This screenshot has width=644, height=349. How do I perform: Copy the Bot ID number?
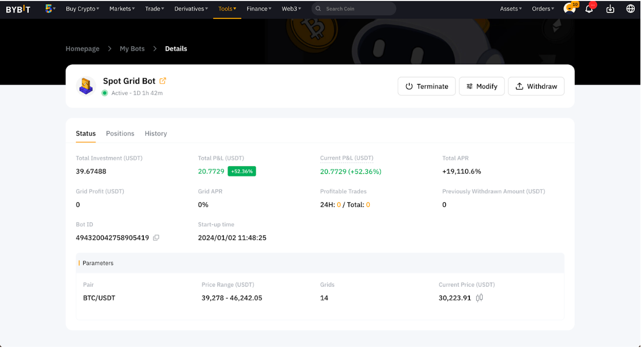click(x=156, y=238)
